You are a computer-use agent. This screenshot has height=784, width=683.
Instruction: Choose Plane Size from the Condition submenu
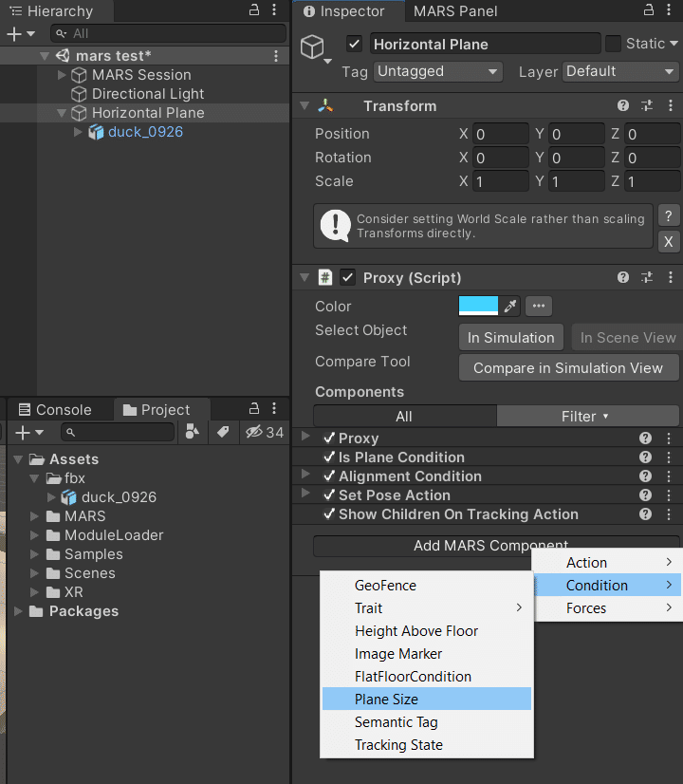(x=427, y=699)
